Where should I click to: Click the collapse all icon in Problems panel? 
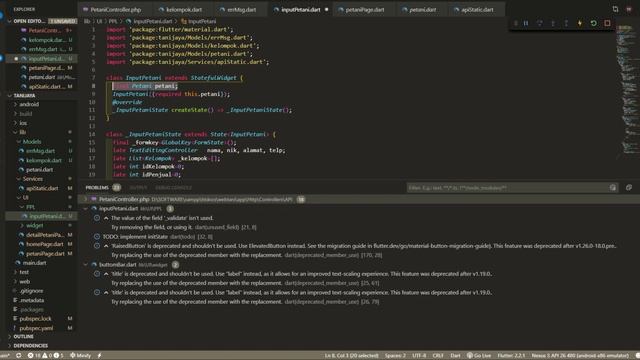click(629, 188)
